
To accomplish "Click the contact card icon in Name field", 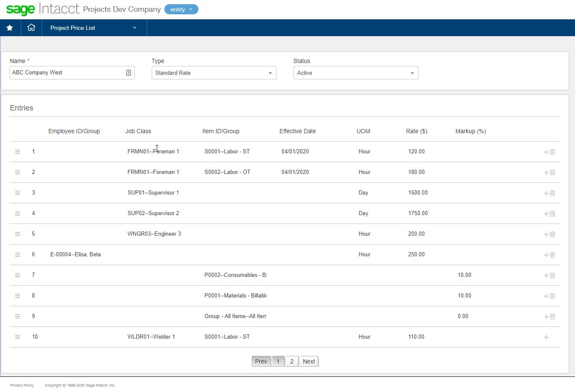I will click(x=129, y=73).
